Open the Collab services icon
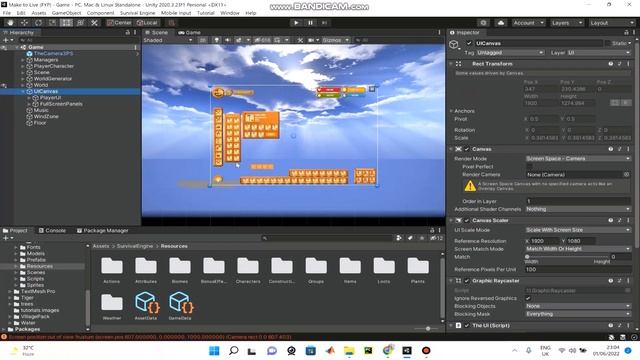640x360 pixels. pos(484,23)
